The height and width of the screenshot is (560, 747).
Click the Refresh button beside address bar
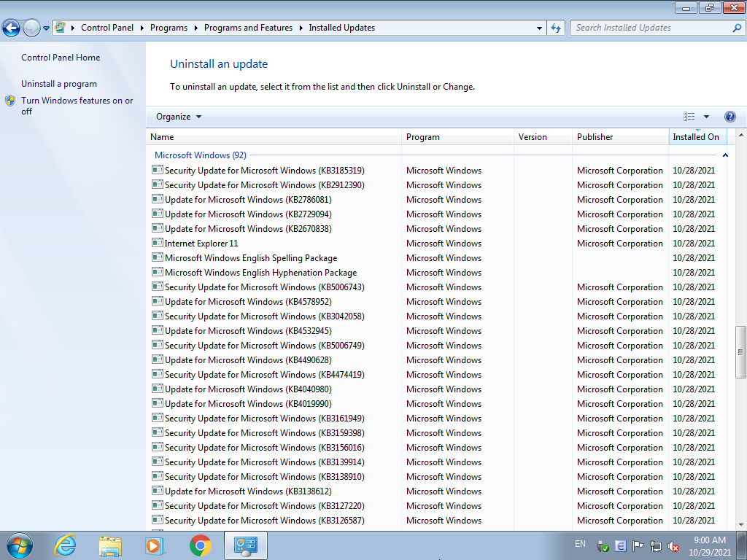[x=556, y=28]
